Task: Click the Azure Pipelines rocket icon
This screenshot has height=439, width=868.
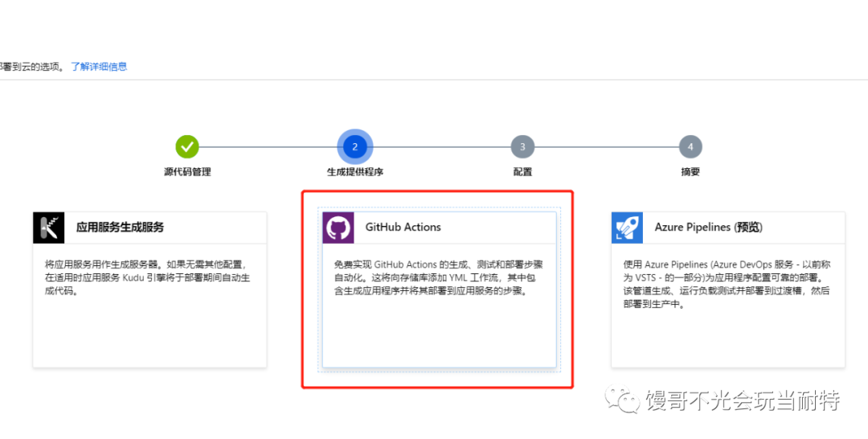Action: [627, 228]
